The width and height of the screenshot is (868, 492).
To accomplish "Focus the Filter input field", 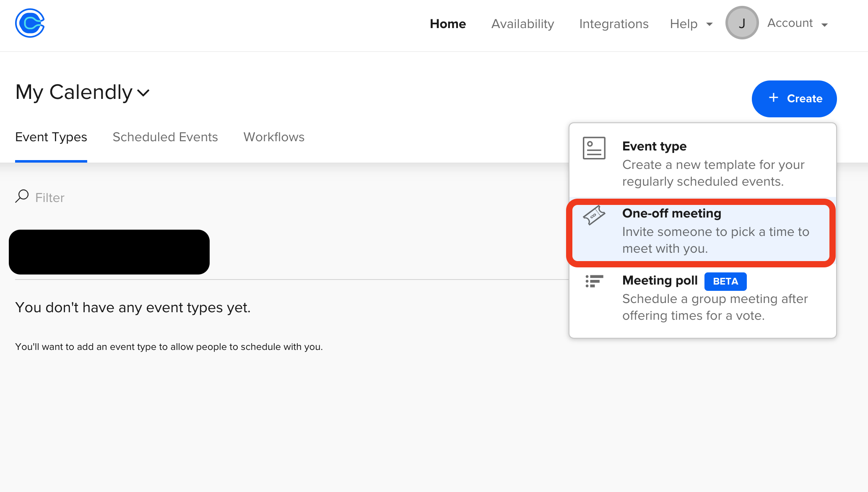I will click(50, 197).
